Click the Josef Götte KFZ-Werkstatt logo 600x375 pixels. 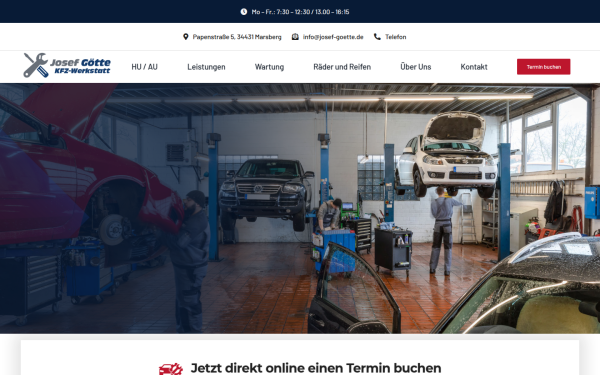tap(67, 65)
